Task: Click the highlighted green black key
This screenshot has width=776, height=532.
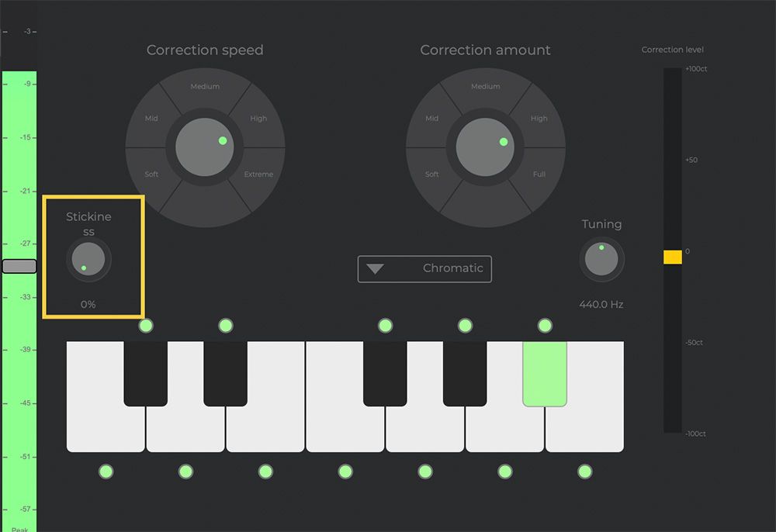Action: click(x=545, y=374)
